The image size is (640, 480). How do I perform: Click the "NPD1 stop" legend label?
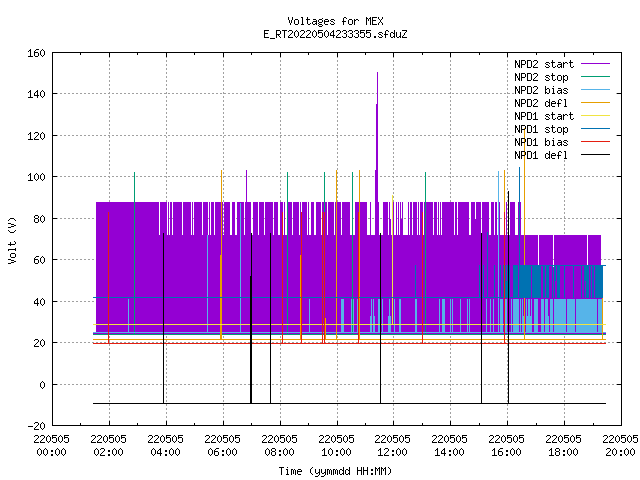[541, 129]
